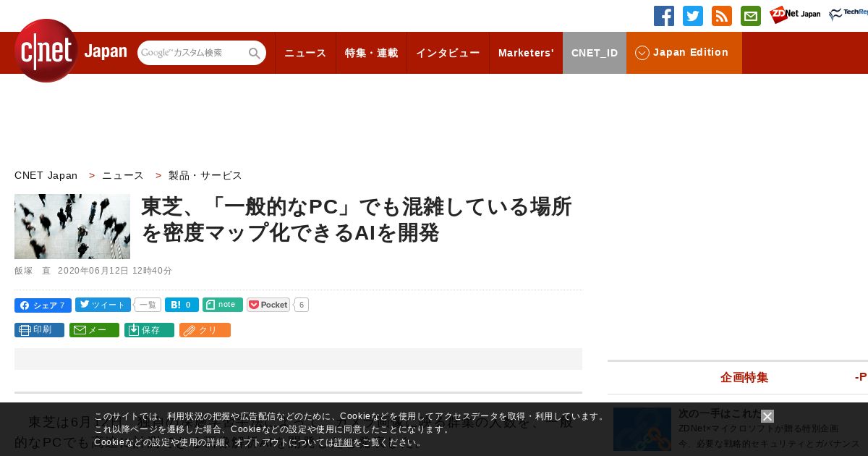Select the article headline about 東芝 AI
The image size is (868, 456).
tap(357, 219)
